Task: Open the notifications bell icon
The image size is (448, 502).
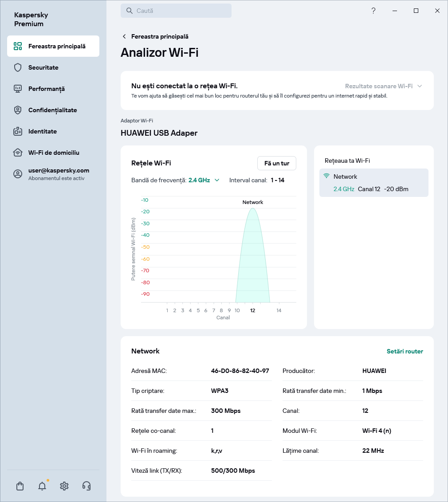Action: (42, 486)
